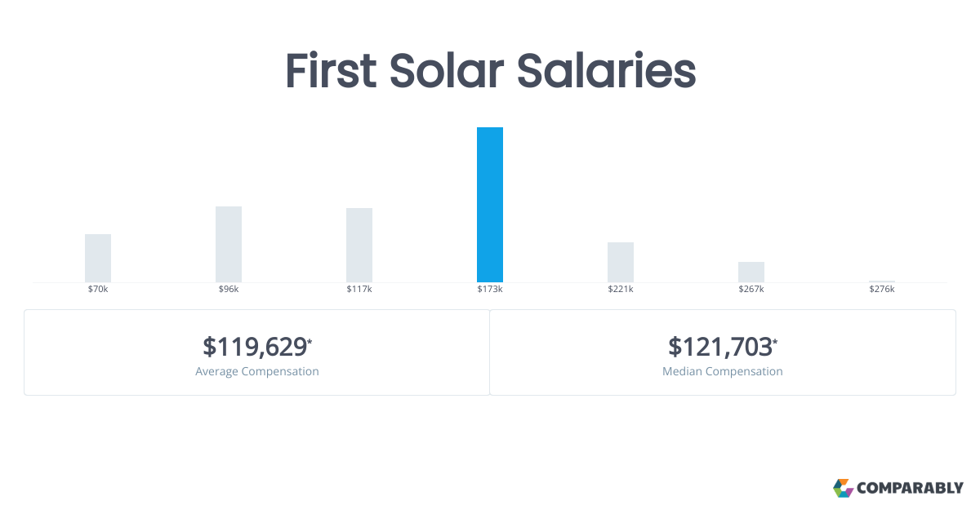Click the First Solar Salaries heading
The width and height of the screenshot is (980, 514).
[490, 72]
